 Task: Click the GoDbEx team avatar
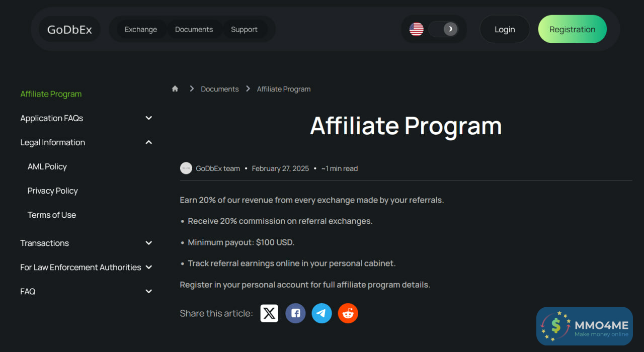(186, 168)
